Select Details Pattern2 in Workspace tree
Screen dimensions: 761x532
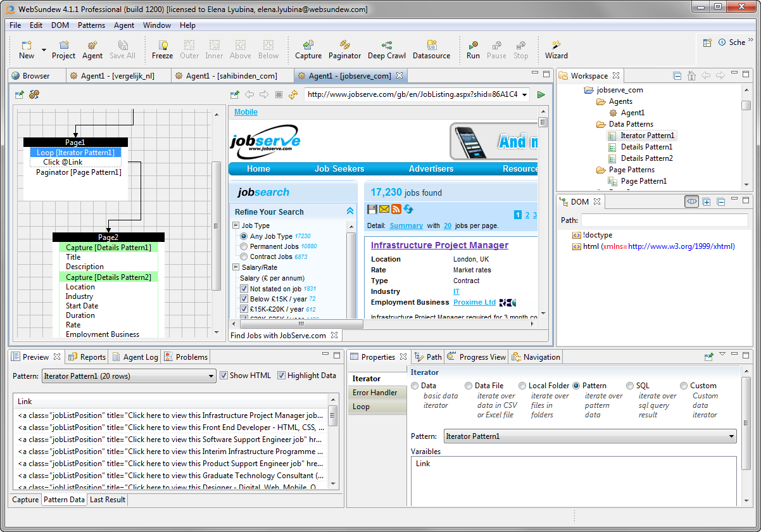pos(646,158)
